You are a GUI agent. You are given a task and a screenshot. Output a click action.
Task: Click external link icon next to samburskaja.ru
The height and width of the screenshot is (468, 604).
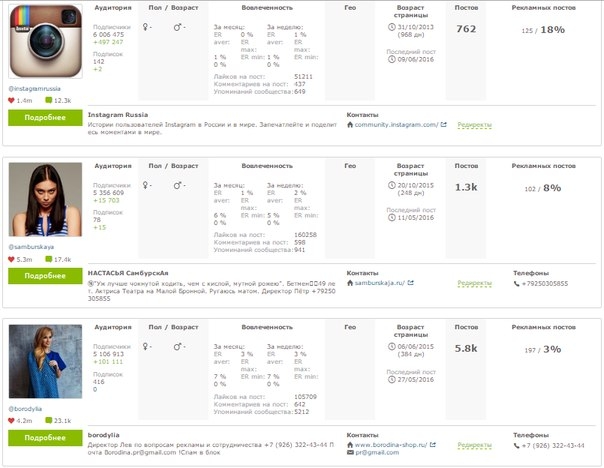coord(411,283)
